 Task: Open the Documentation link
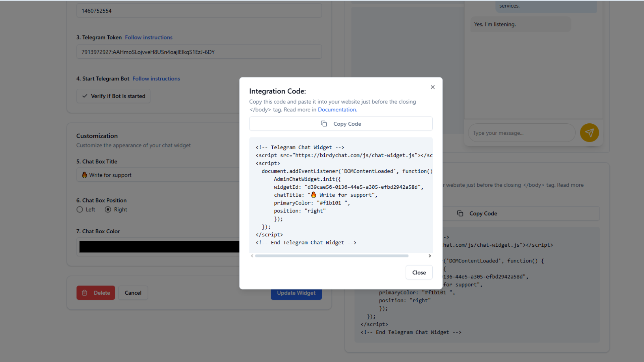tap(336, 110)
